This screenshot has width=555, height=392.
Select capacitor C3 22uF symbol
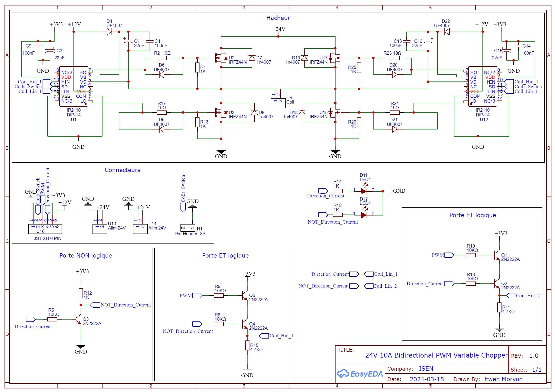pyautogui.click(x=50, y=51)
